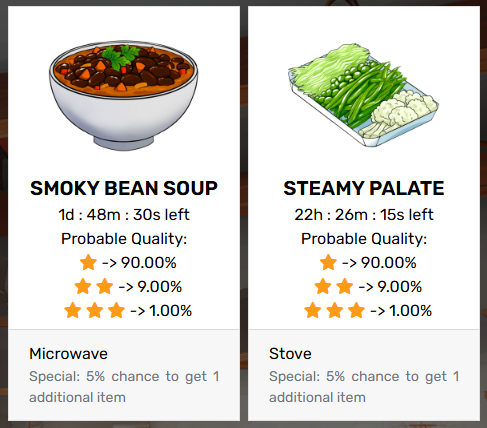Click the Microwave special bonus description
This screenshot has width=487, height=428.
pyautogui.click(x=124, y=387)
